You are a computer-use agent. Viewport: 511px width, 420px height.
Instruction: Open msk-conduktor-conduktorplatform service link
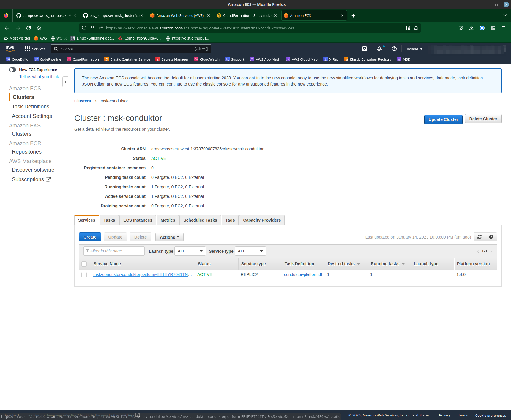tap(142, 274)
